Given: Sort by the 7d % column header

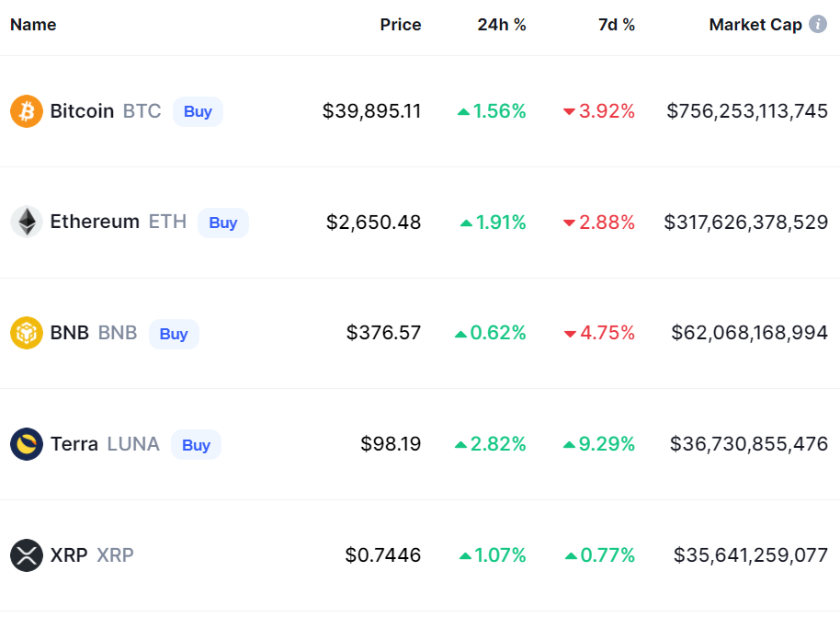Looking at the screenshot, I should 616,25.
